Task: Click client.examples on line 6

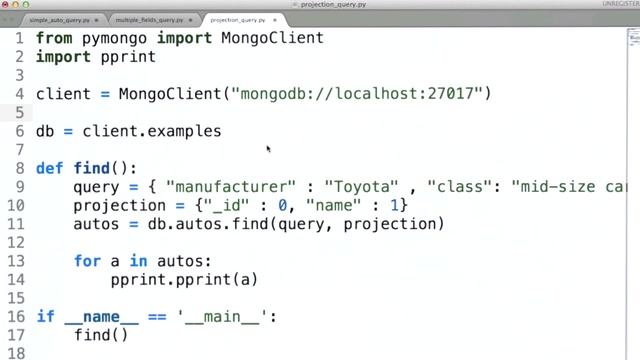Action: click(x=151, y=131)
